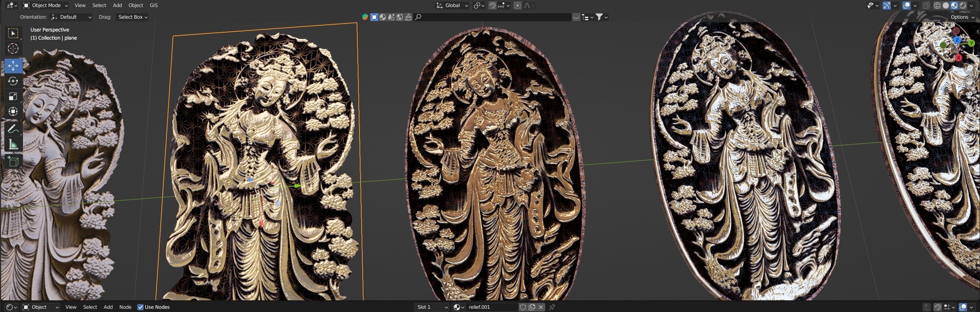The height and width of the screenshot is (312, 980).
Task: Click the colorful hexagon asset icon
Action: click(365, 17)
